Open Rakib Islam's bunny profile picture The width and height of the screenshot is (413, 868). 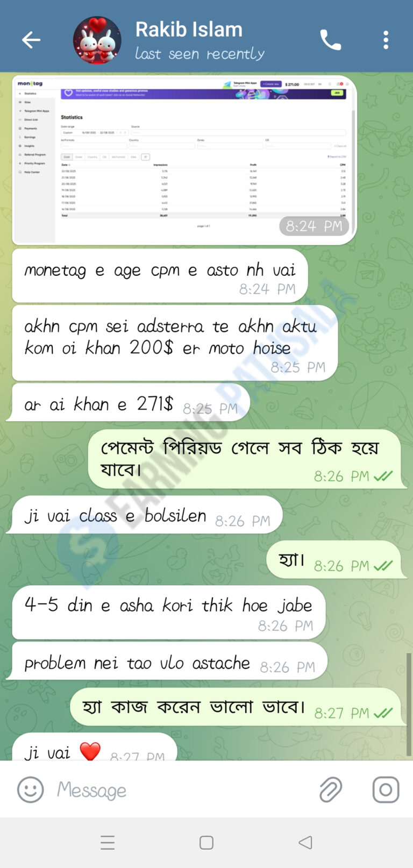(97, 40)
